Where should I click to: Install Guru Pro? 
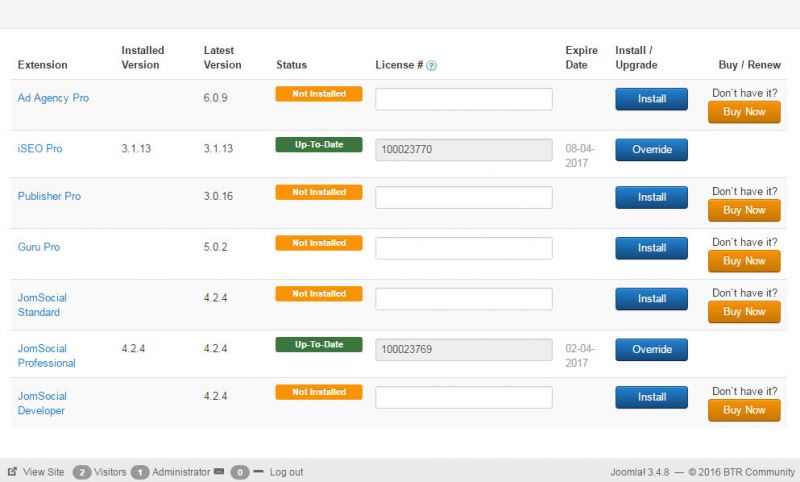(x=651, y=248)
